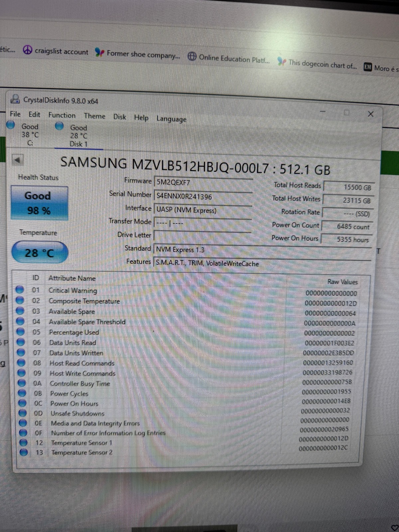Click the Rotation Rate value (SSD)
The image size is (399, 532).
[x=347, y=214]
